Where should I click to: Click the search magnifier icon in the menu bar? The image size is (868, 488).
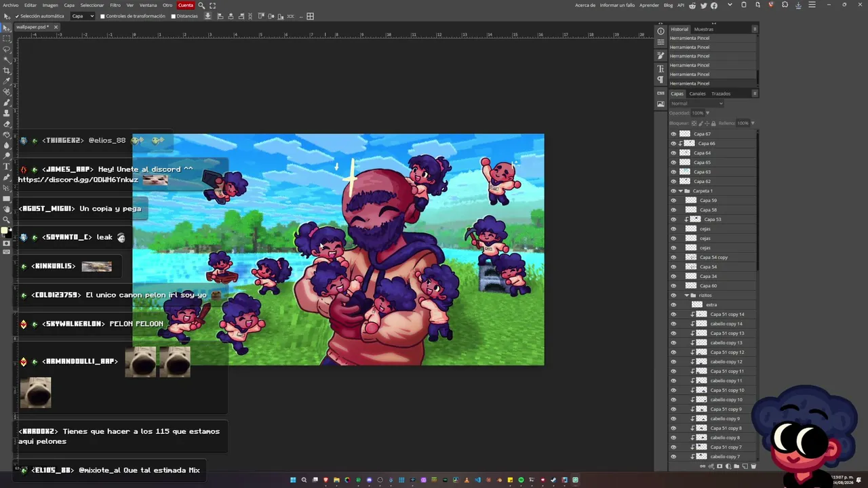[x=201, y=5]
